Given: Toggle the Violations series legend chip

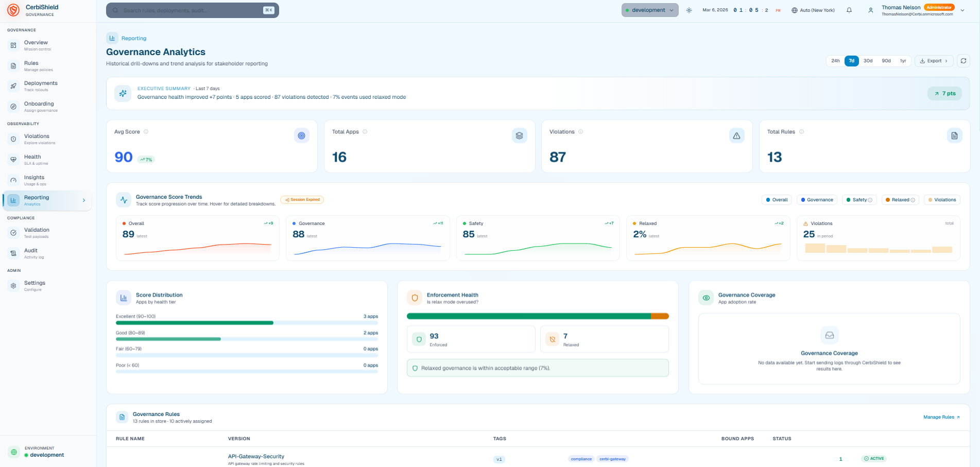Looking at the screenshot, I should pos(942,200).
